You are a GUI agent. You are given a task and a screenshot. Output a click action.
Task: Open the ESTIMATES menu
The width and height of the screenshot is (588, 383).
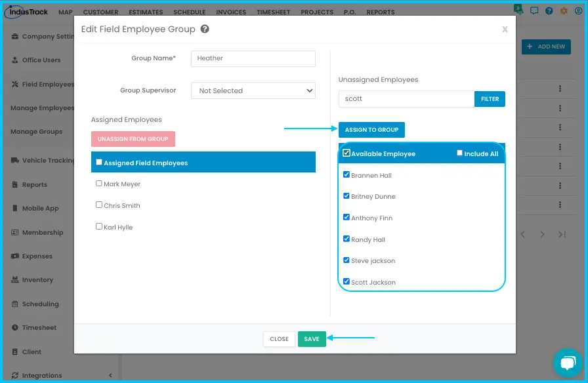tap(146, 12)
